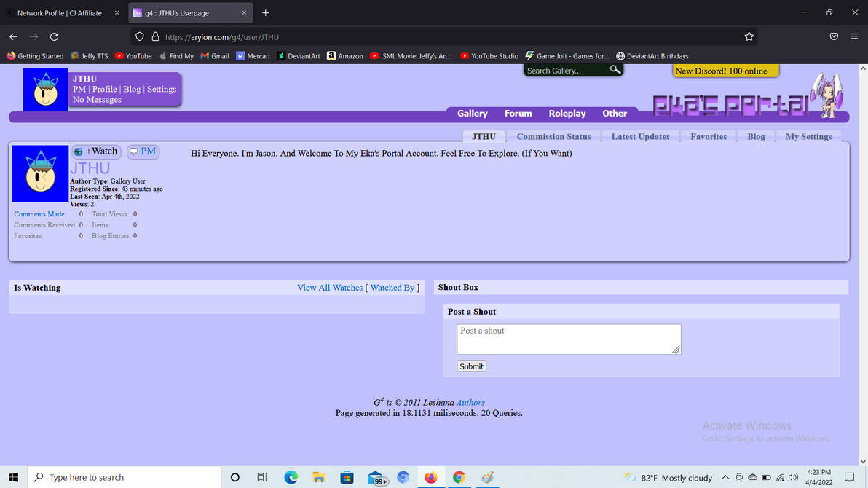The width and height of the screenshot is (868, 488).
Task: Open the Jeffy TTS bookmark
Action: point(89,56)
